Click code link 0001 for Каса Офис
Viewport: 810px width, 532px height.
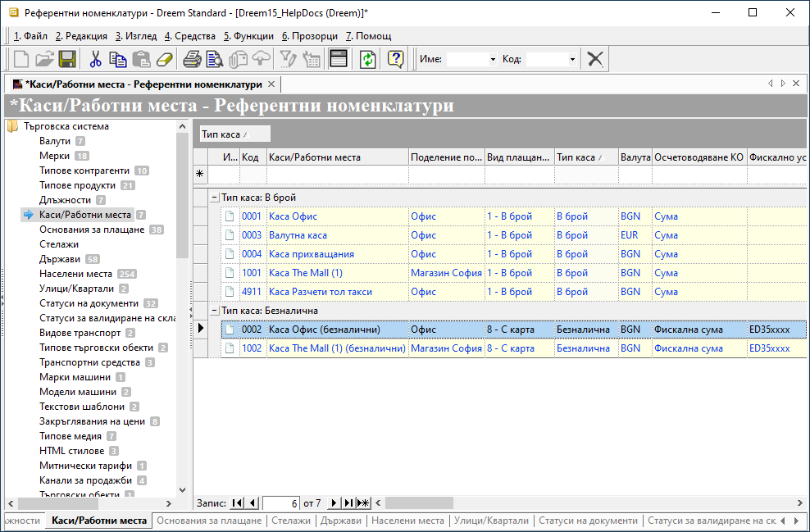(x=251, y=216)
